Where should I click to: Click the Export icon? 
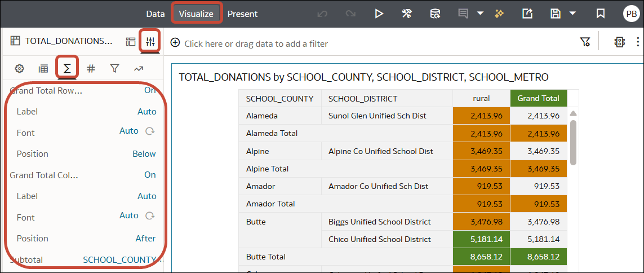(527, 14)
